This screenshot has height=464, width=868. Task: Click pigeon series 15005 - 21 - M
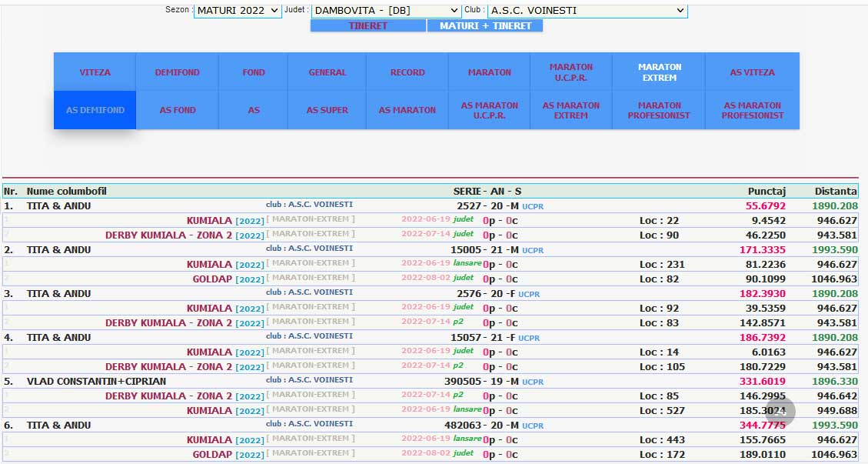(485, 250)
